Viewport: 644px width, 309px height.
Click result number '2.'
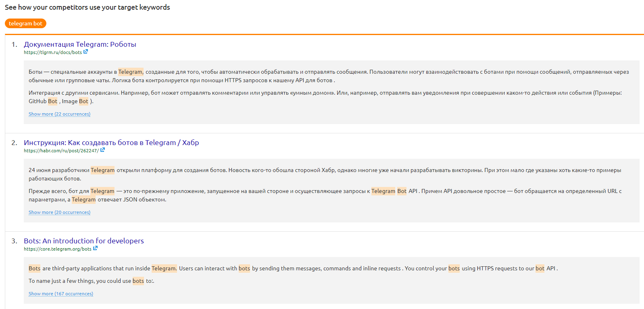point(15,143)
